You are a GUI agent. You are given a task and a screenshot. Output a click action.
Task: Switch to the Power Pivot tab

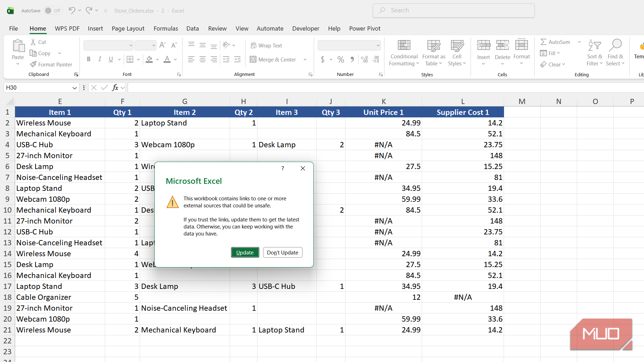(365, 28)
